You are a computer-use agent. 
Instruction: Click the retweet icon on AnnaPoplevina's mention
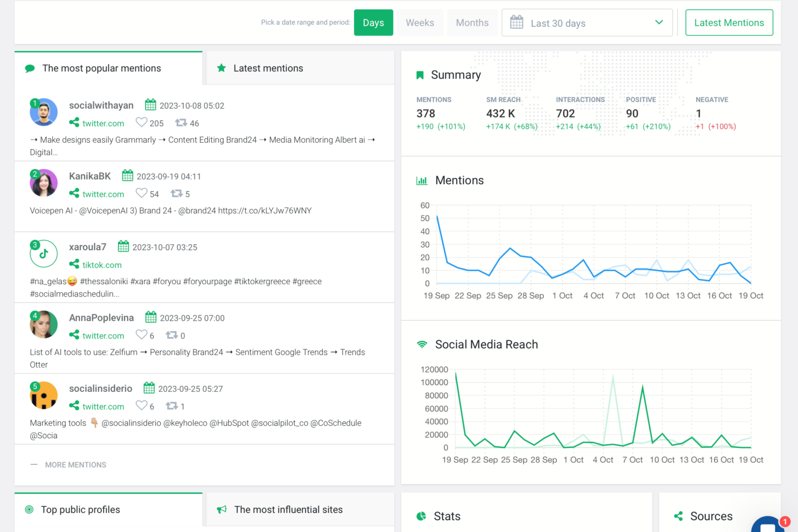pyautogui.click(x=172, y=335)
